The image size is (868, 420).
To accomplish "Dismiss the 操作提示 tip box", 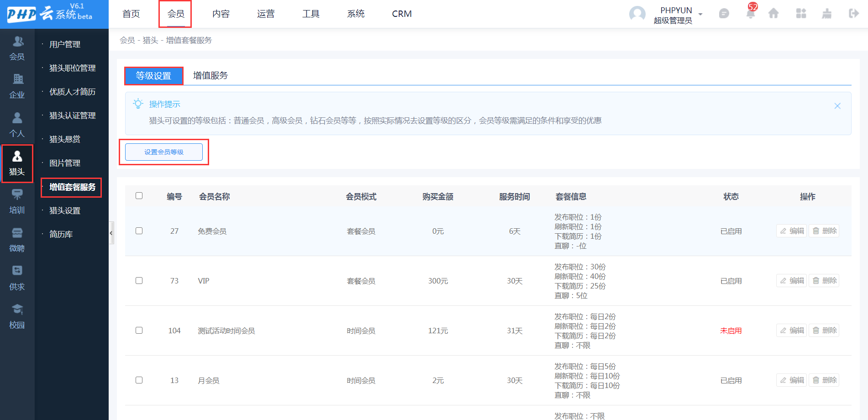I will click(x=837, y=106).
